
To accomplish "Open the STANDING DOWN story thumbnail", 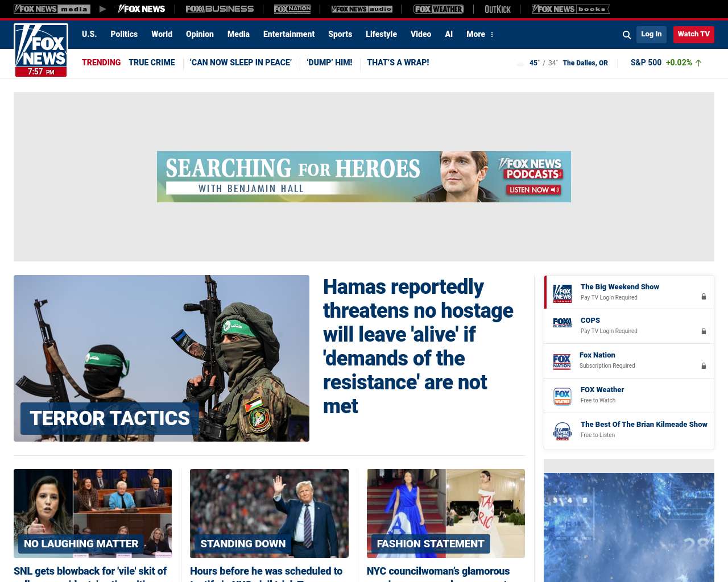I will 269,513.
